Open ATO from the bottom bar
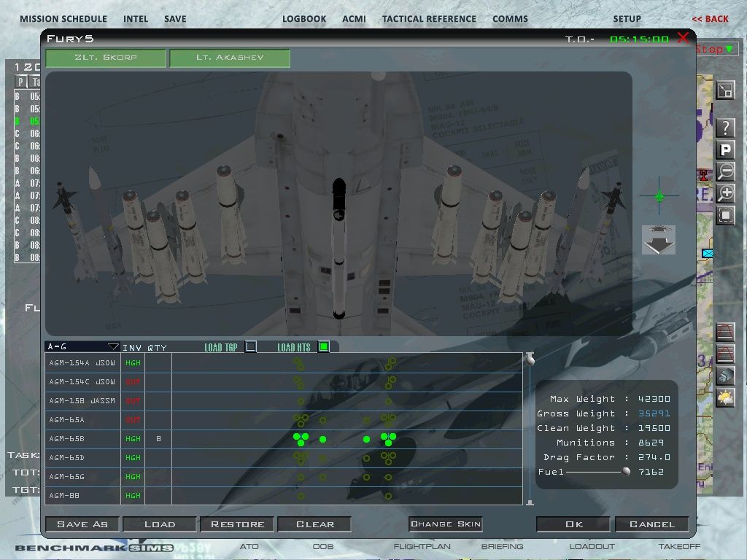Screen dimensions: 747x560 pyautogui.click(x=249, y=546)
